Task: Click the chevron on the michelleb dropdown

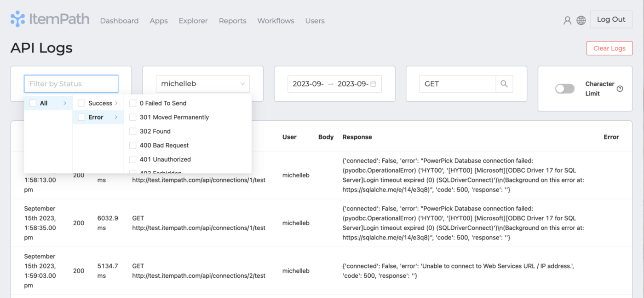Action: click(242, 83)
